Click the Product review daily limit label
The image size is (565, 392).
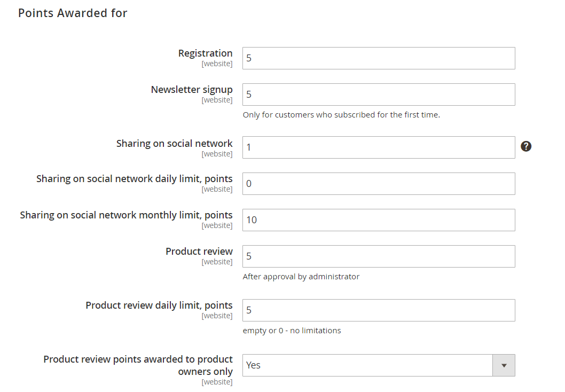tap(159, 305)
